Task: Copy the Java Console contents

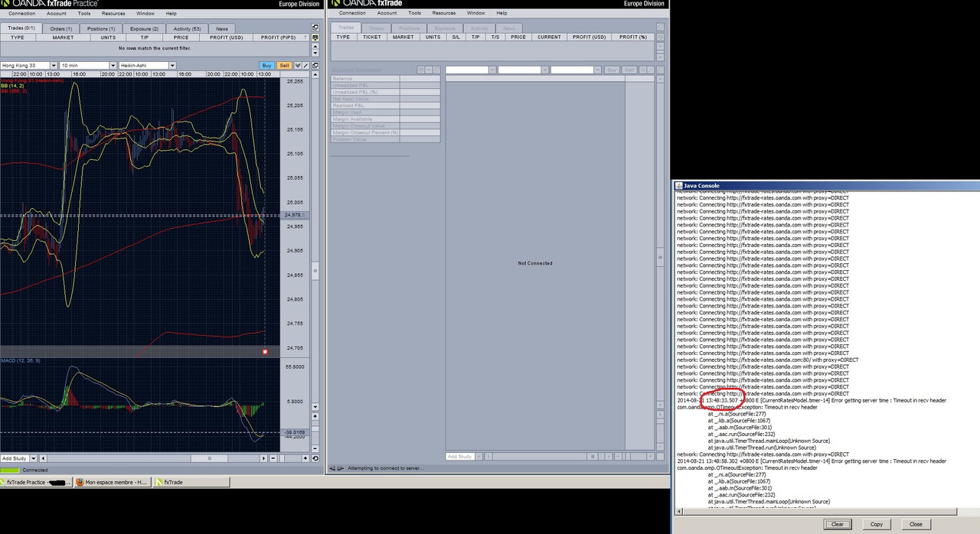Action: 877,524
